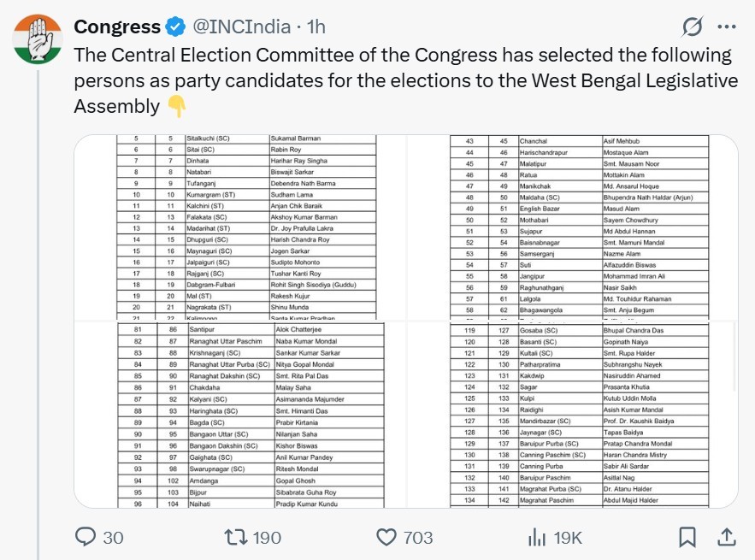Click the 19K views count
The image size is (755, 560).
tap(568, 537)
